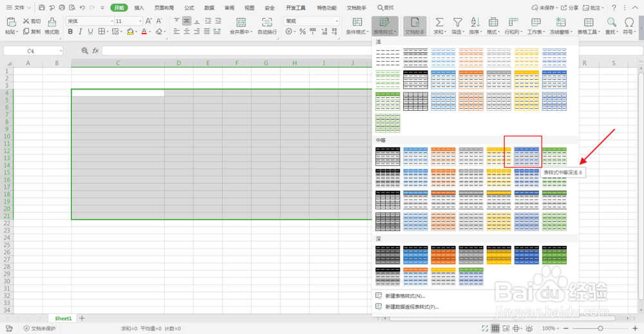
Task: Click the red font color A swatch
Action: (144, 32)
